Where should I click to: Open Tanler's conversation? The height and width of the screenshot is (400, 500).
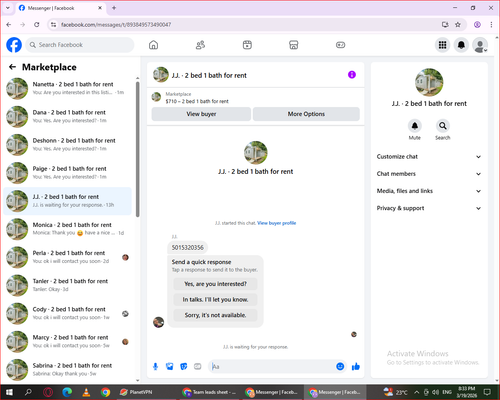click(68, 285)
